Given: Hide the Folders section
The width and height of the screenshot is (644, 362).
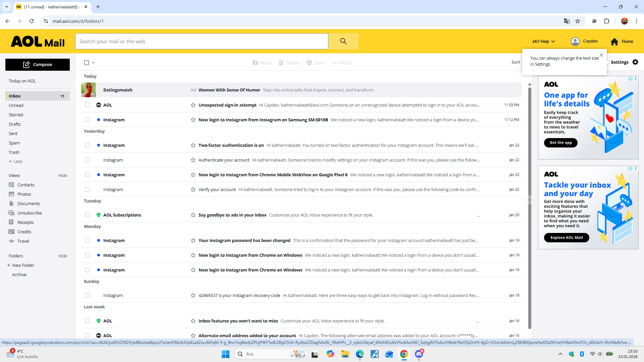Looking at the screenshot, I should pos(62,256).
